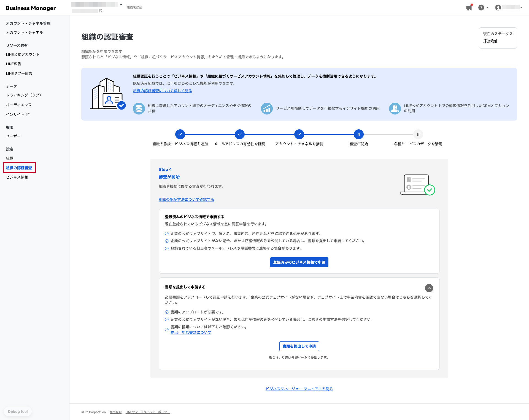Open the announcements megaphone icon
This screenshot has height=420, width=529.
coord(469,7)
